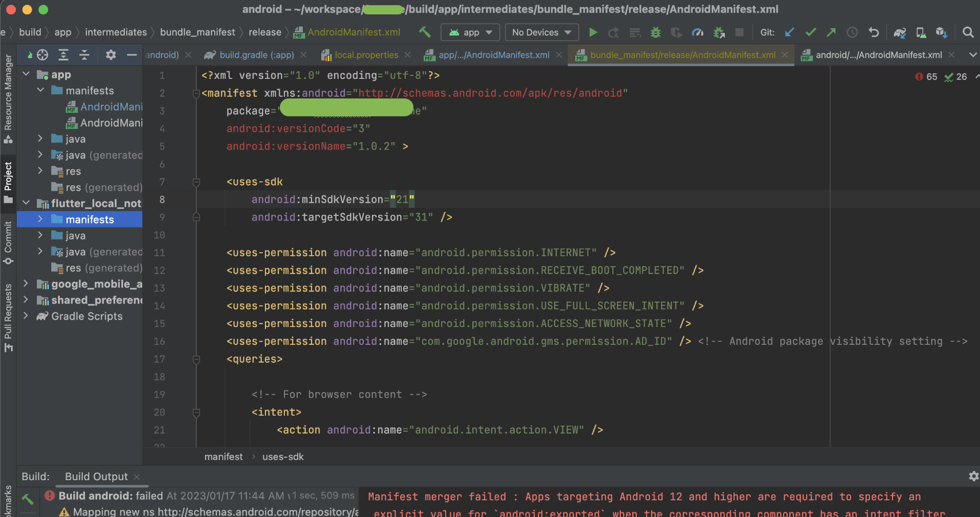Start debugging with the green bug icon
Screen dimensions: 980x517
(x=655, y=32)
